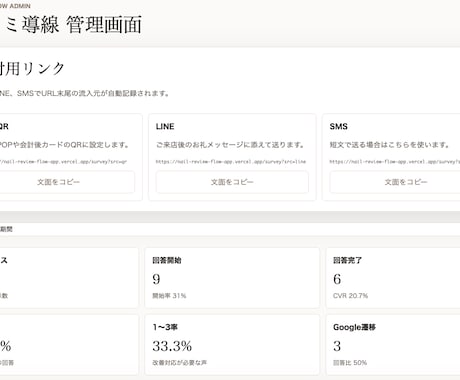
Task: Click the 回答比 50% text
Action: pos(350,363)
